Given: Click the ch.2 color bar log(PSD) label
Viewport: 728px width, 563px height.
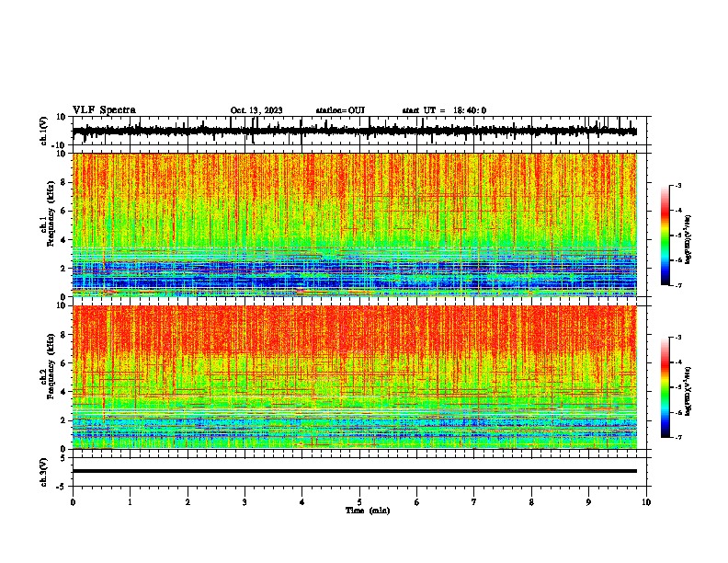Looking at the screenshot, I should click(688, 391).
